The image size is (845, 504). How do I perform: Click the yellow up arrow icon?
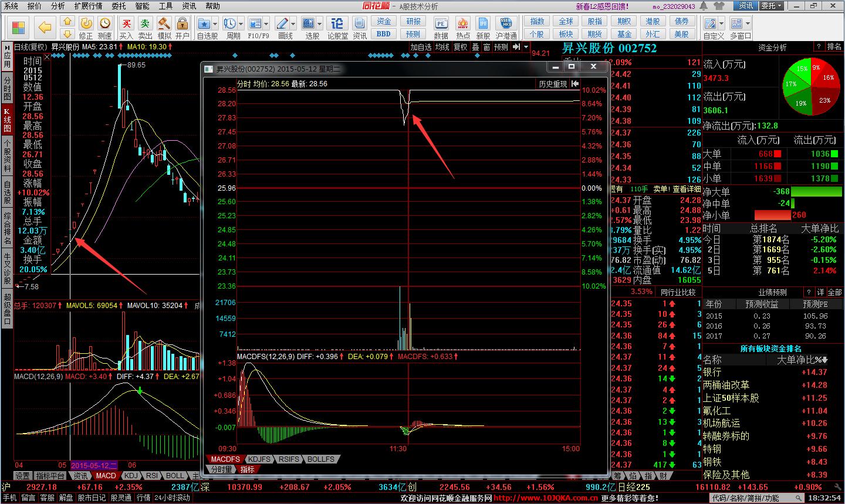[68, 22]
